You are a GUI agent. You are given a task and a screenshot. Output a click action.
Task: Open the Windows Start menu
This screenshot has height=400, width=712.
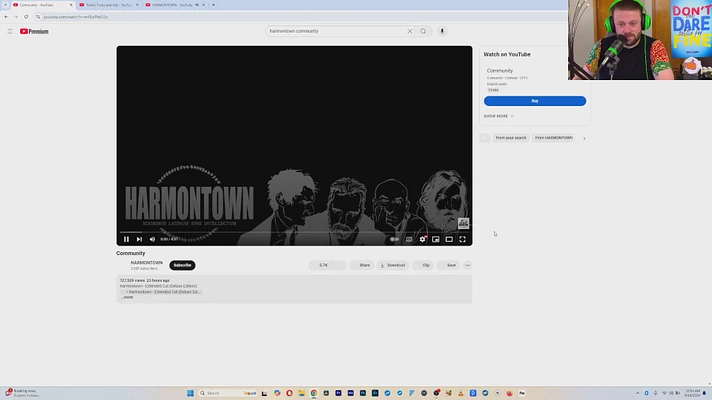(190, 393)
